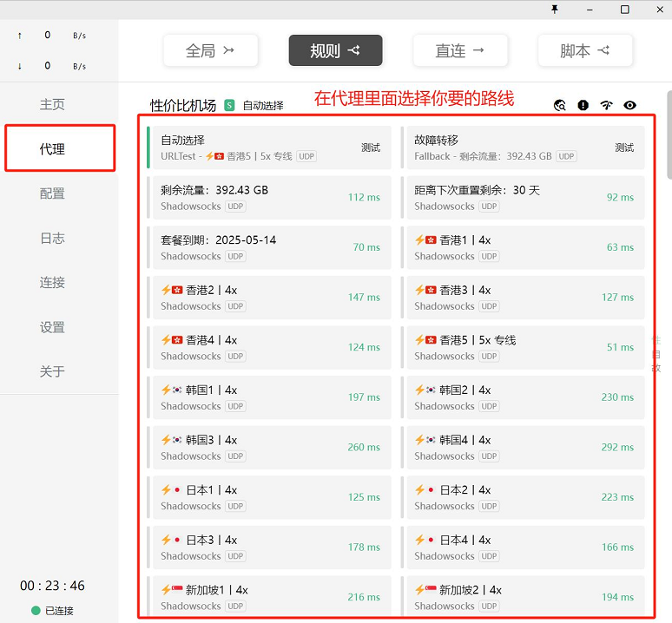This screenshot has width=672, height=623.
Task: Select the 韩国1 | 4x node
Action: [269, 397]
